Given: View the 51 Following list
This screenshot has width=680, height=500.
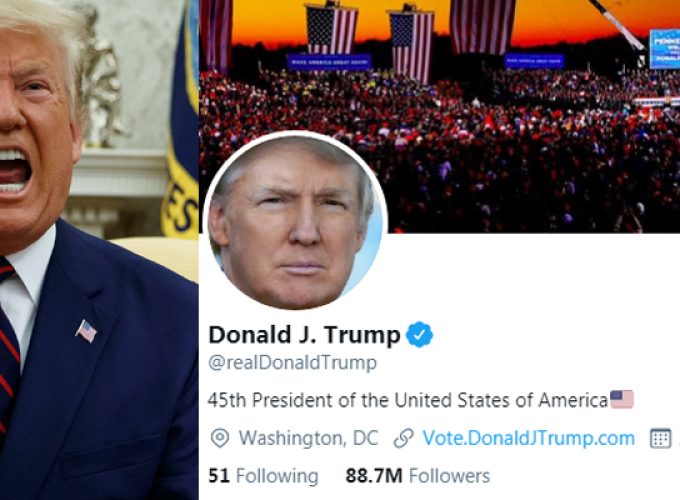Looking at the screenshot, I should 263,476.
